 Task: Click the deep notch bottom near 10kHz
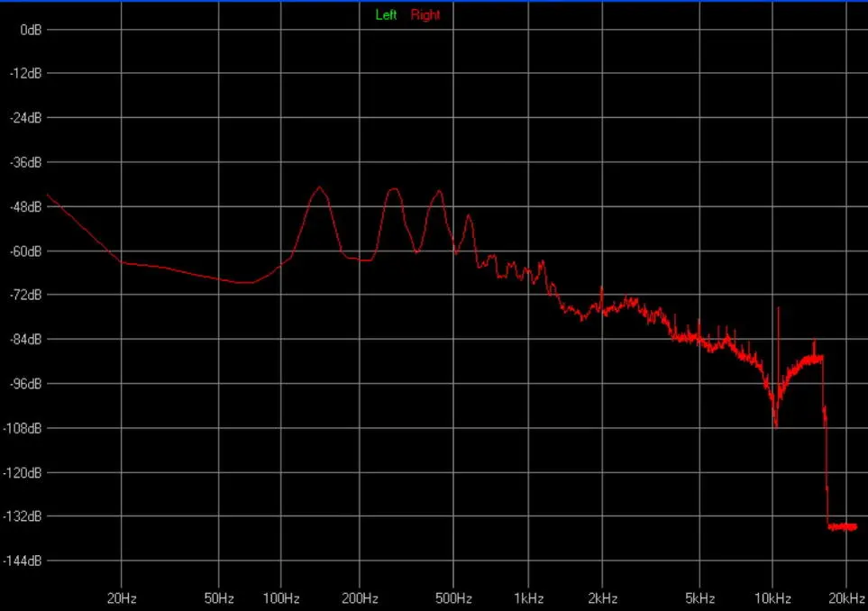(775, 424)
